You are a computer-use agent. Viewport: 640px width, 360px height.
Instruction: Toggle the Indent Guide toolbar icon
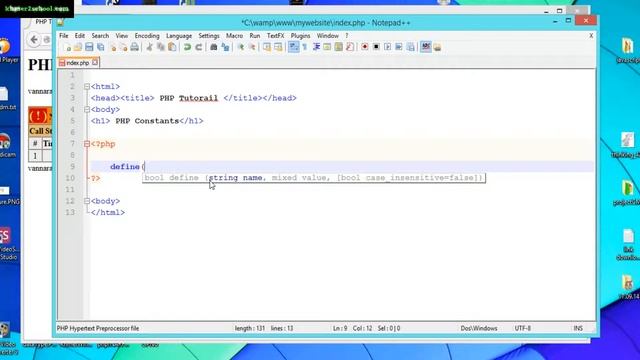(316, 47)
